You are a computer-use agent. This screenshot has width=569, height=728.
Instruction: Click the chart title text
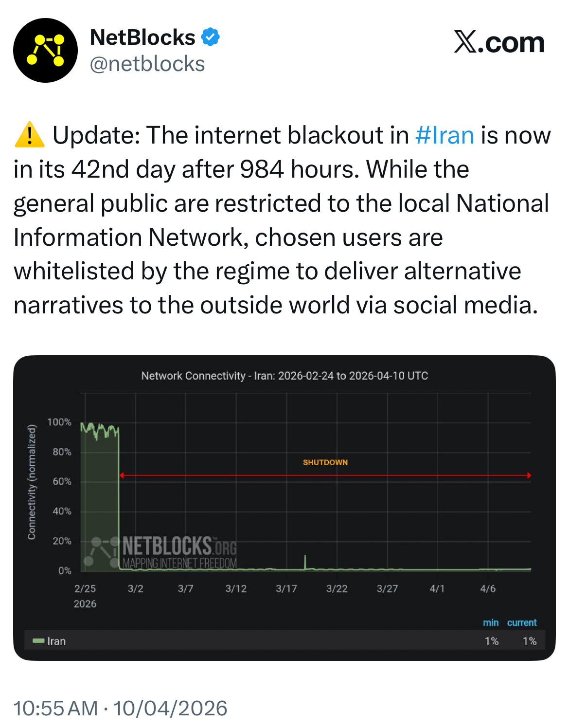[x=284, y=376]
